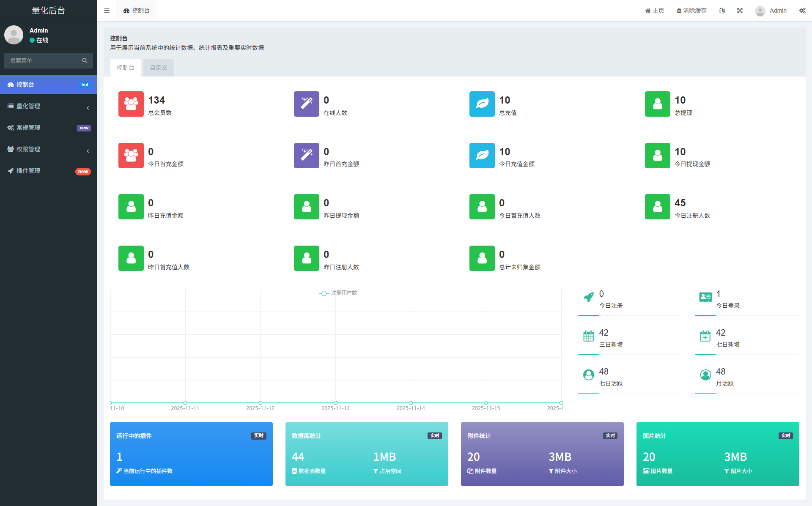Click the calendar icon for 三日新增
Viewport: 812px width, 506px height.
tap(588, 336)
